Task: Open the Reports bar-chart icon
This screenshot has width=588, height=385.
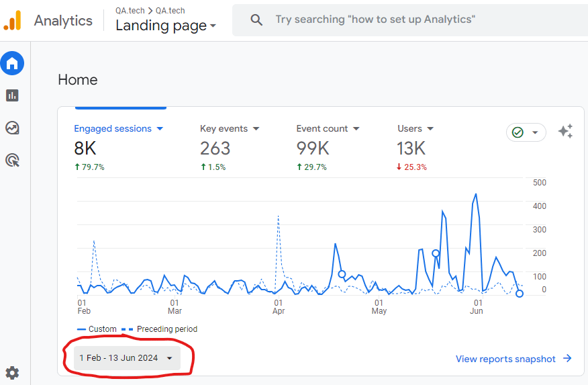Action: coord(12,95)
